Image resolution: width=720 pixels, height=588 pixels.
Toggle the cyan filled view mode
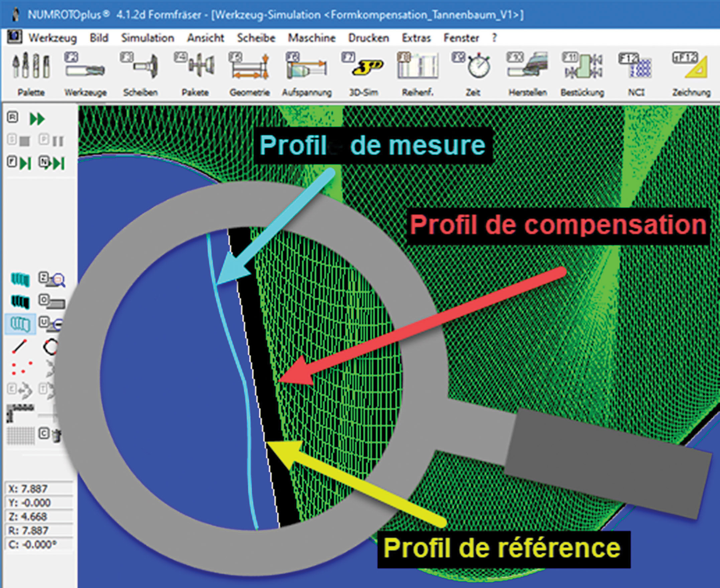21,279
